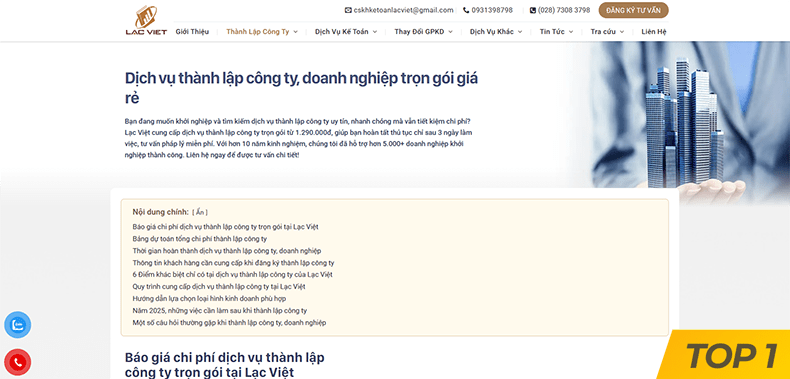Open the Tra cứu dropdown

click(607, 31)
